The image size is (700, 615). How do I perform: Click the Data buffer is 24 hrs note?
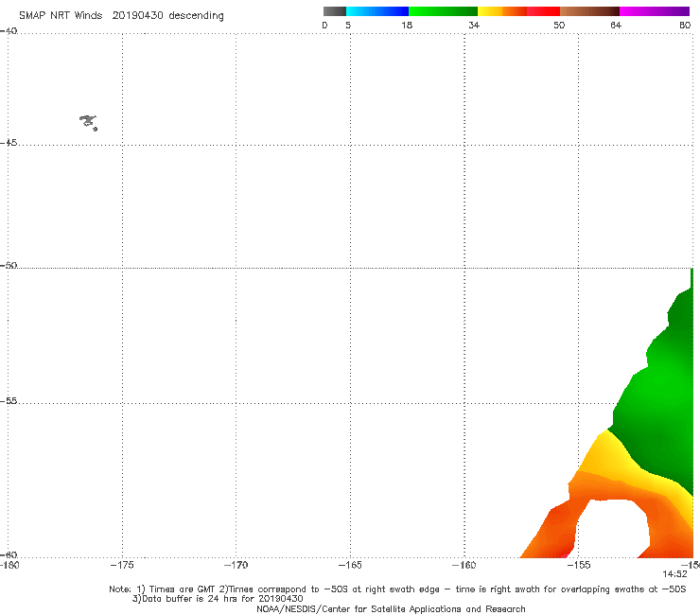click(x=218, y=599)
